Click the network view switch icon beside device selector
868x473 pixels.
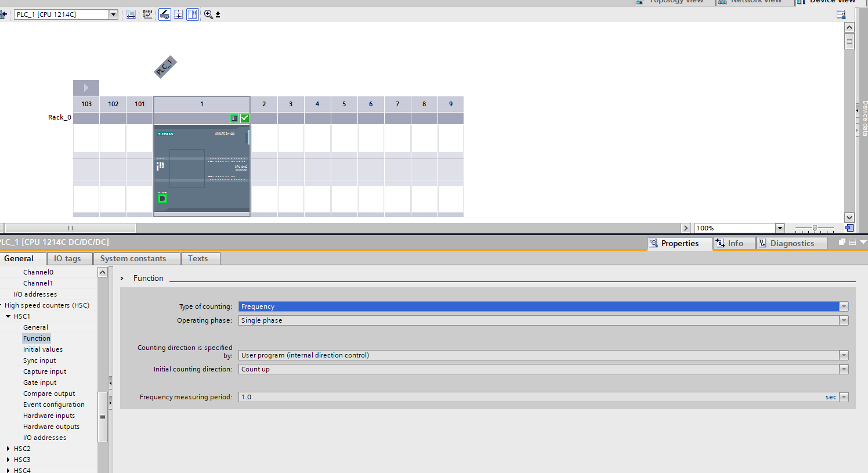(3, 15)
